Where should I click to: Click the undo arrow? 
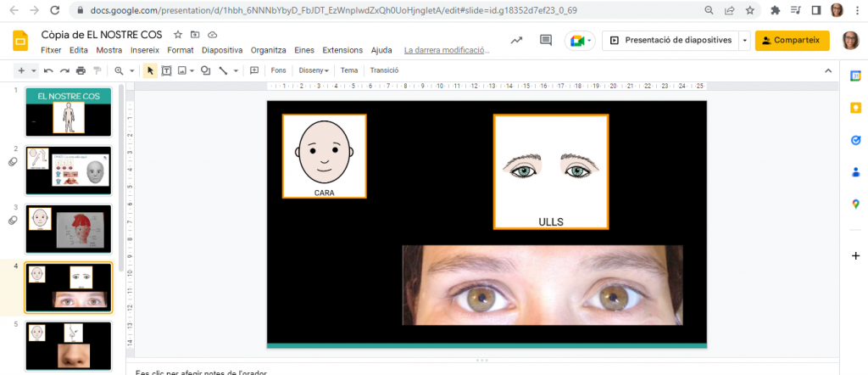[48, 70]
